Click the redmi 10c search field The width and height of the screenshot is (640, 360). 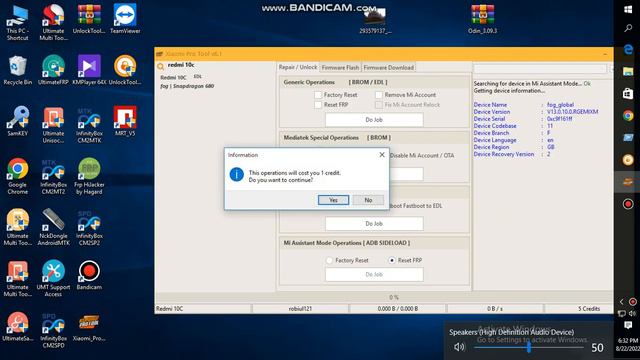(x=220, y=65)
